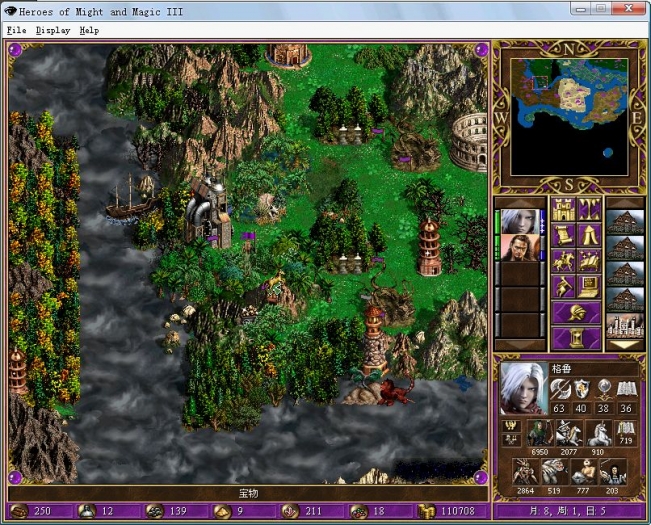Click the helmet Next Hero button
The width and height of the screenshot is (651, 525).
click(x=576, y=313)
